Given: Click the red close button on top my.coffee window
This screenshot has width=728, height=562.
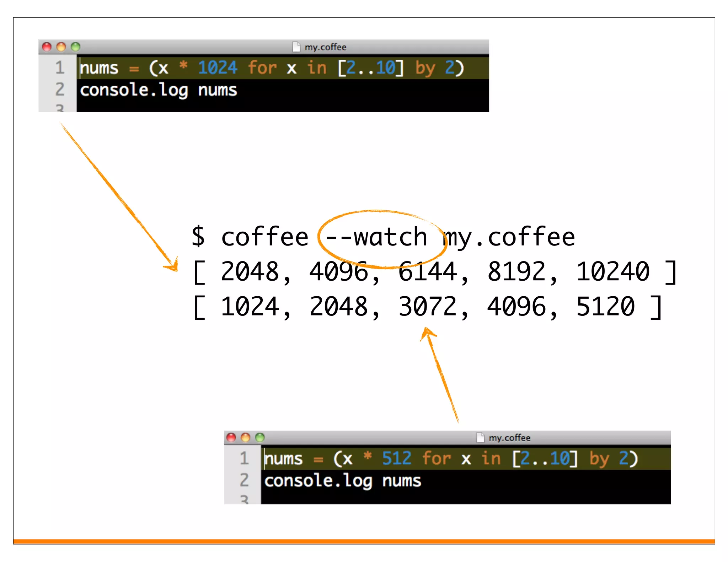Looking at the screenshot, I should pos(47,47).
